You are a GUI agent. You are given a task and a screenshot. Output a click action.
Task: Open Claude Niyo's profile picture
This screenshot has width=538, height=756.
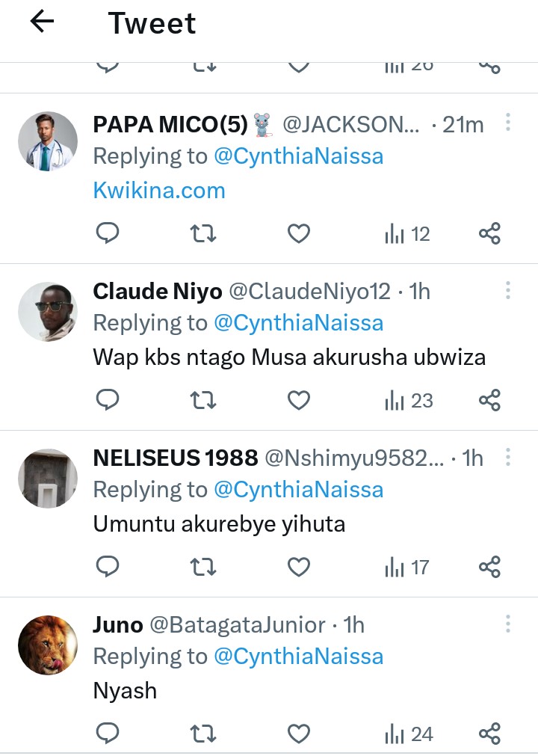(x=48, y=311)
